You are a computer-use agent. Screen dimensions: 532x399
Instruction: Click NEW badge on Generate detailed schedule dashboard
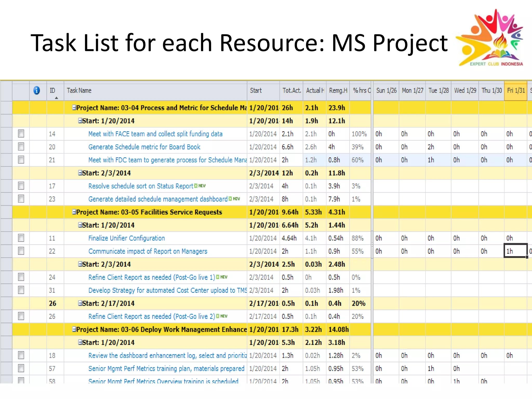click(x=234, y=199)
